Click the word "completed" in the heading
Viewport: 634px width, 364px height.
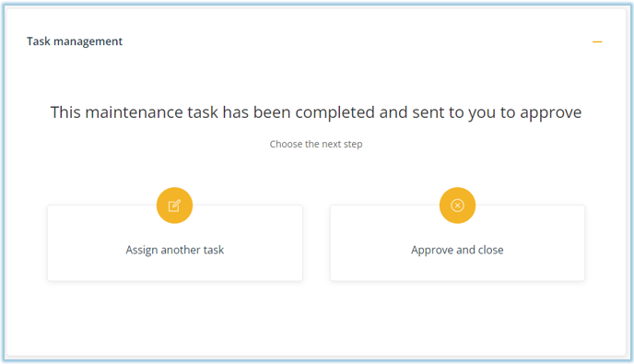(x=335, y=112)
